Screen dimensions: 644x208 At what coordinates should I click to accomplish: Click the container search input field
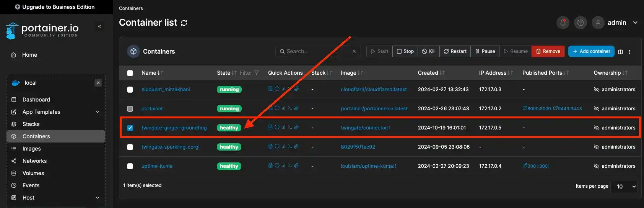tap(317, 51)
